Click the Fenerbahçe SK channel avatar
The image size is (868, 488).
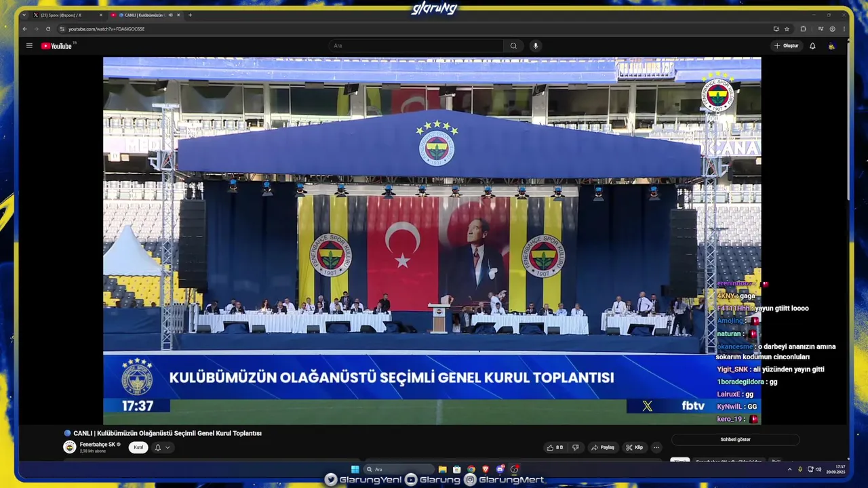[x=69, y=447]
